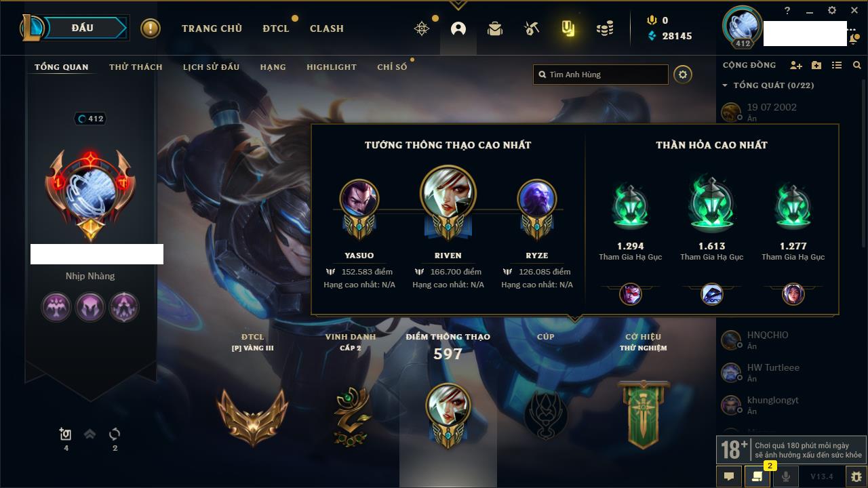Toggle the microphone voice button
868x488 pixels.
pyautogui.click(x=786, y=476)
